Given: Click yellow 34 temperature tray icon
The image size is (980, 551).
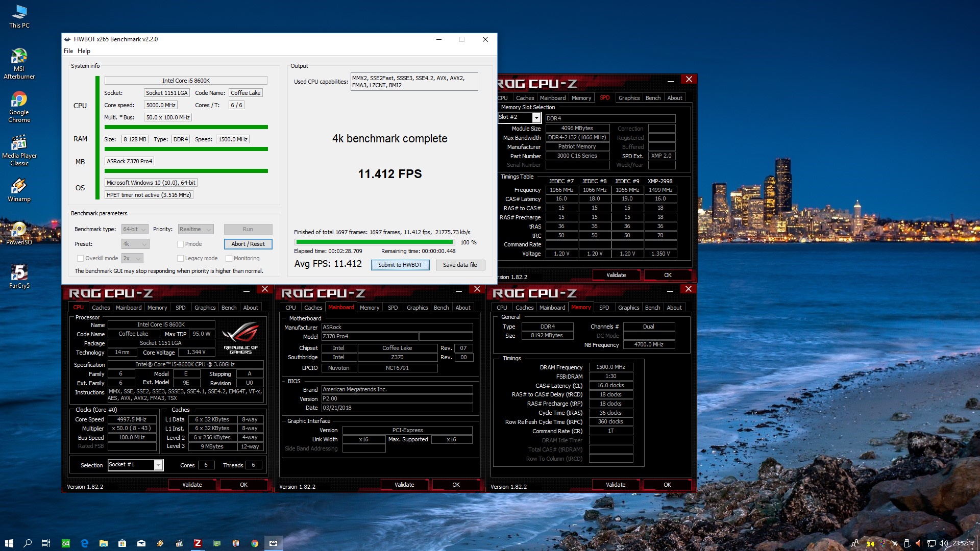Looking at the screenshot, I should [x=870, y=544].
